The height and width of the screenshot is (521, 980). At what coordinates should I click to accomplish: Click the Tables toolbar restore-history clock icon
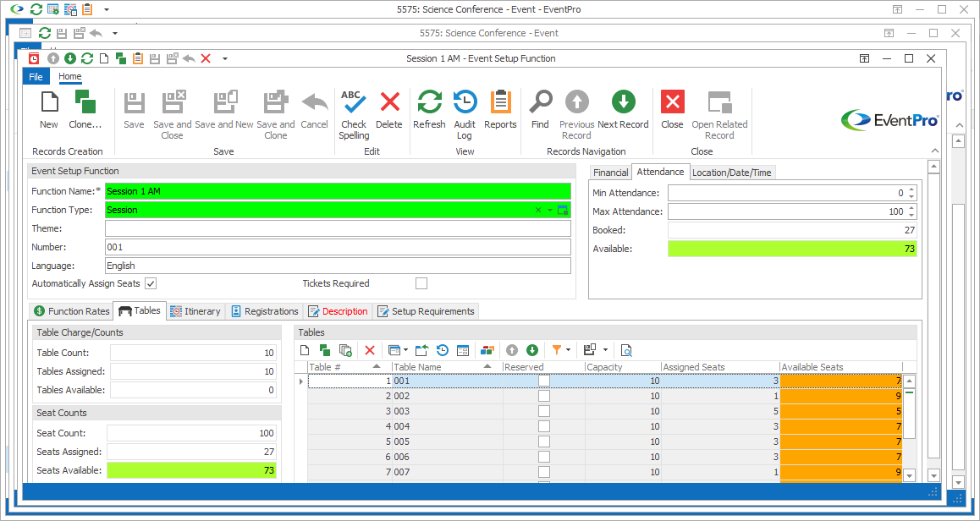(x=443, y=350)
